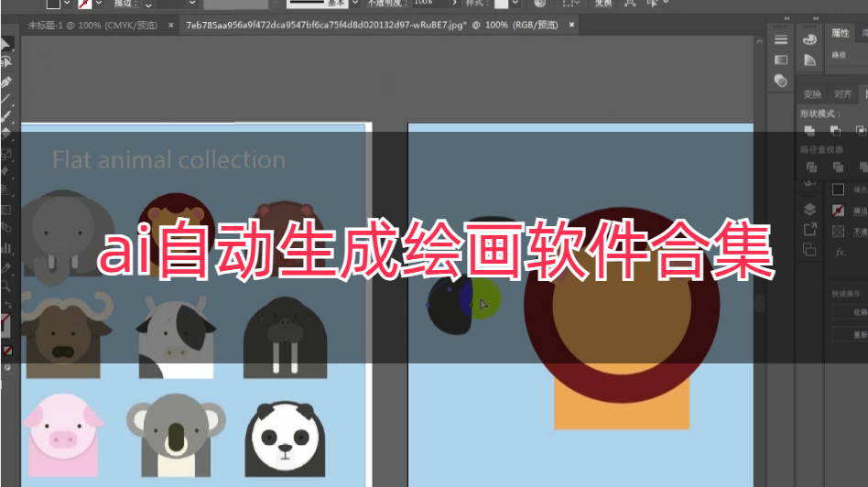The image size is (868, 487).
Task: Open the 属性 panel tab
Action: 840,33
